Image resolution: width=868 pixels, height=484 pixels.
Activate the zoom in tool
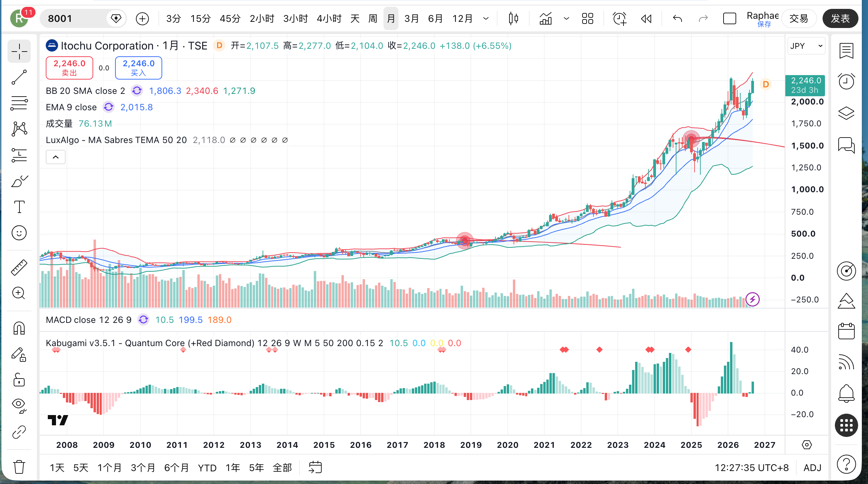click(x=19, y=293)
